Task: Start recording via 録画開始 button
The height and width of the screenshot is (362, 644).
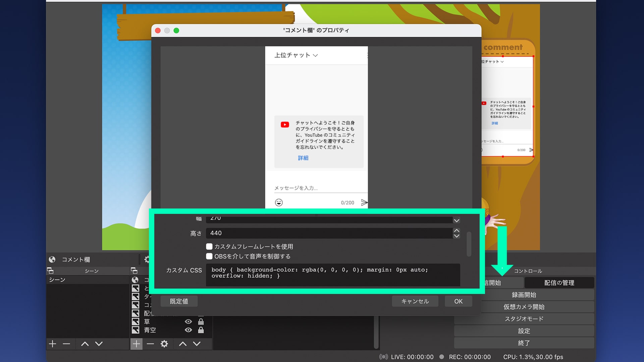Action: (524, 295)
